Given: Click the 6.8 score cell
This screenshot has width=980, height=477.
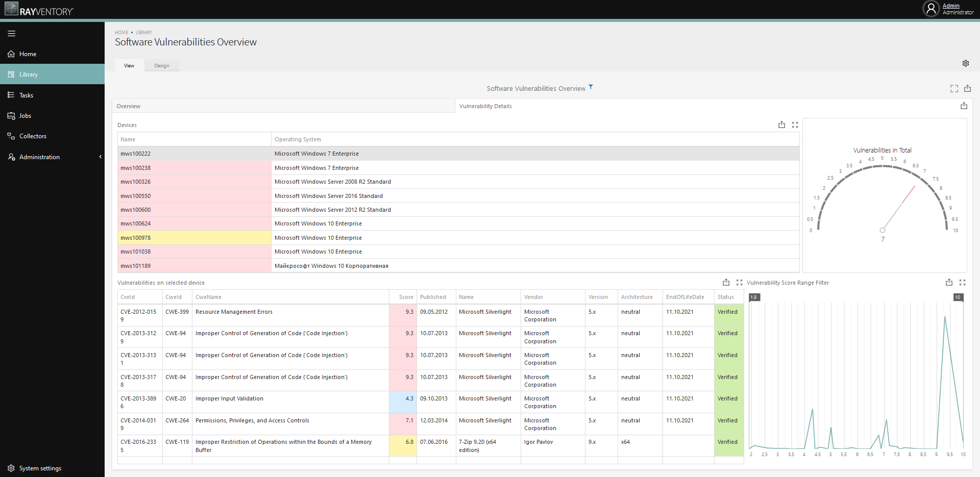Looking at the screenshot, I should pyautogui.click(x=403, y=446).
